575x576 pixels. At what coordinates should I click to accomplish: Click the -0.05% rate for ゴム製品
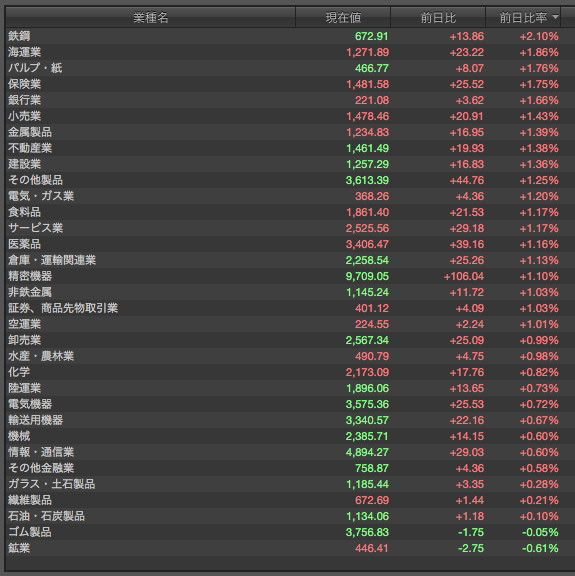540,532
